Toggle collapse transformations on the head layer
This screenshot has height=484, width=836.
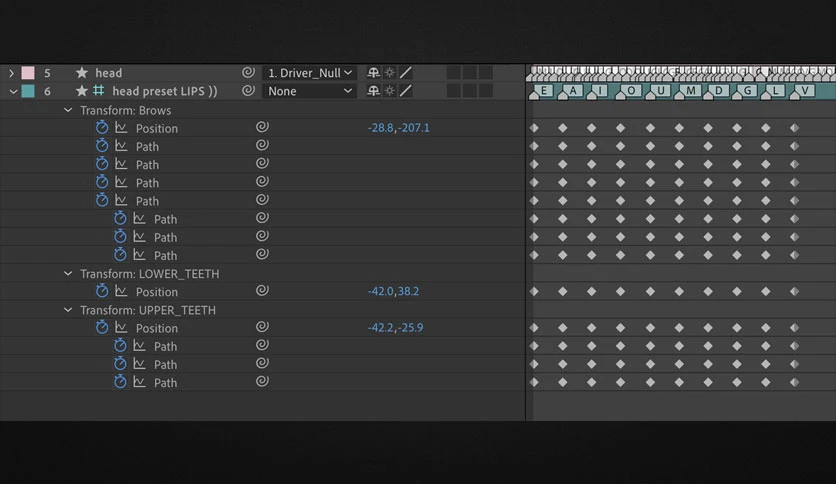[390, 72]
